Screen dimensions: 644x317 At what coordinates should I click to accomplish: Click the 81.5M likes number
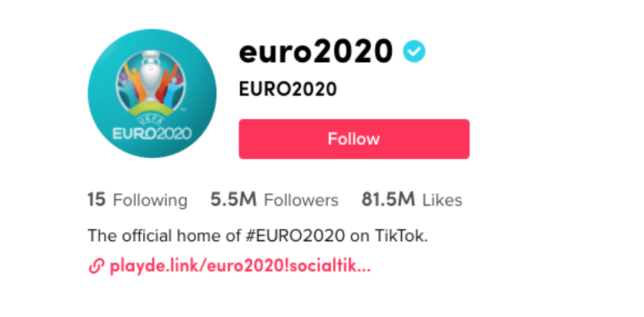(388, 200)
